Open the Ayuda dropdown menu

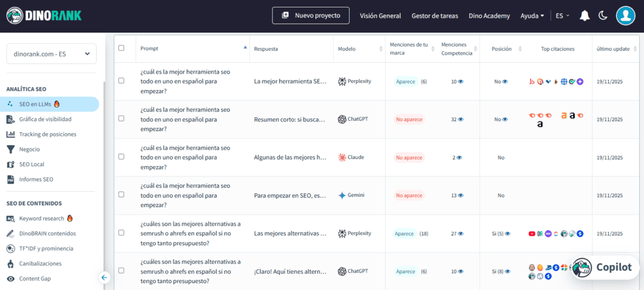(x=532, y=16)
